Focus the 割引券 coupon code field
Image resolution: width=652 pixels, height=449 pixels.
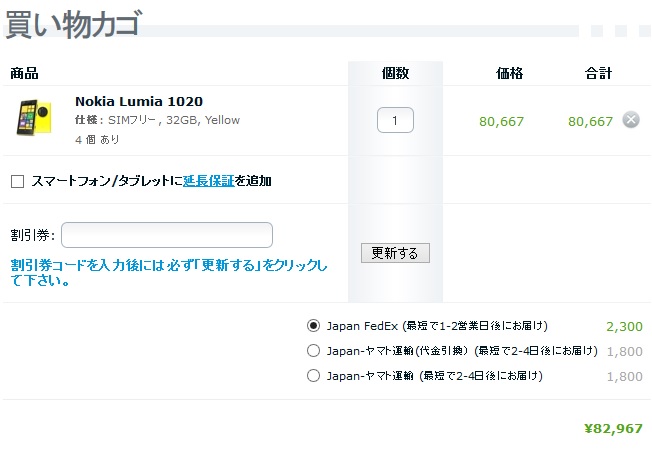pyautogui.click(x=167, y=235)
